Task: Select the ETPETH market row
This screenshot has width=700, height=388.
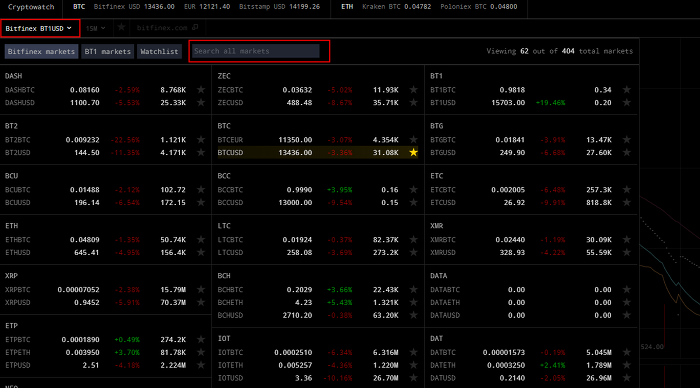Action: tap(105, 352)
